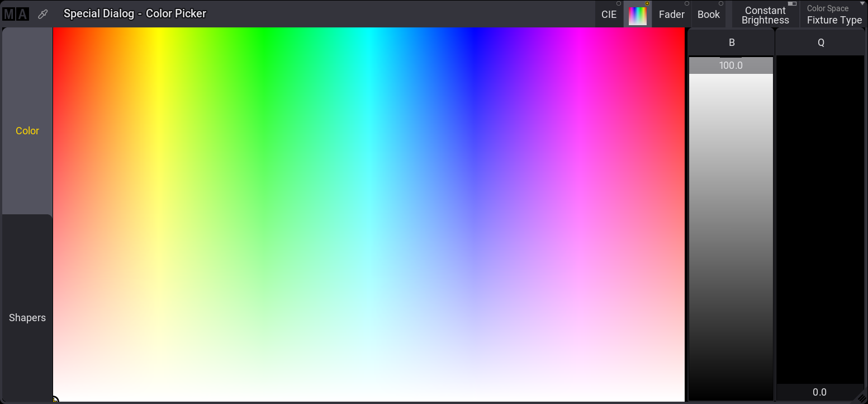Click the small circular handle at bottom-left corner
Viewport: 868px width, 404px height.
click(55, 400)
